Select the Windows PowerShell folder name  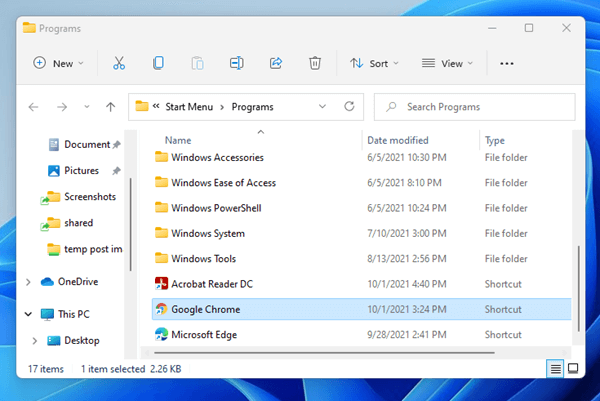(x=216, y=208)
